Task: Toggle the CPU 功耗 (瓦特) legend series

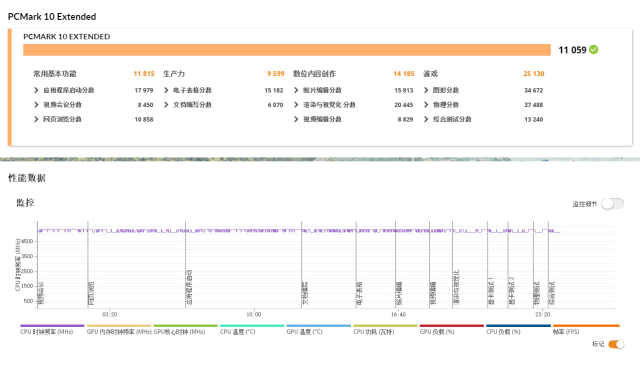Action: pyautogui.click(x=385, y=330)
